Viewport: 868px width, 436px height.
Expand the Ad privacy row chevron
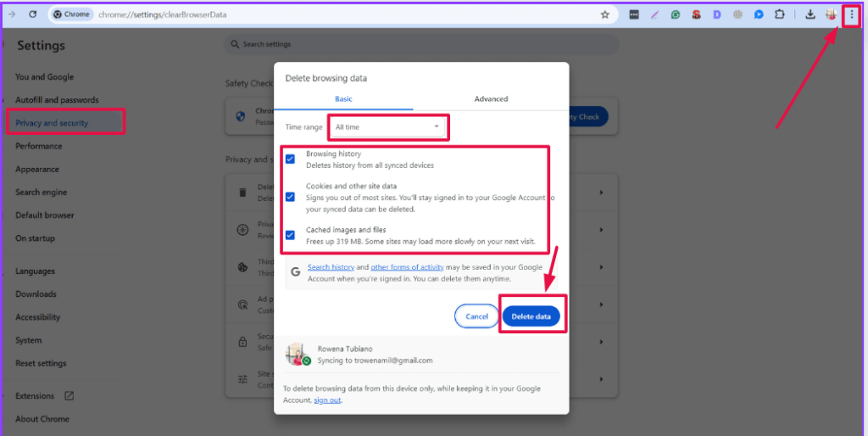coord(602,305)
